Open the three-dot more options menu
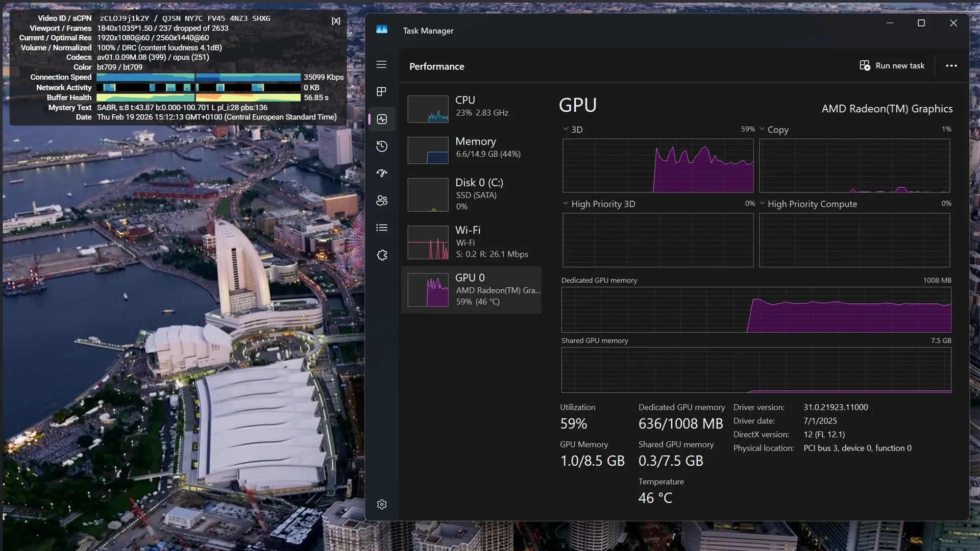 pos(951,66)
